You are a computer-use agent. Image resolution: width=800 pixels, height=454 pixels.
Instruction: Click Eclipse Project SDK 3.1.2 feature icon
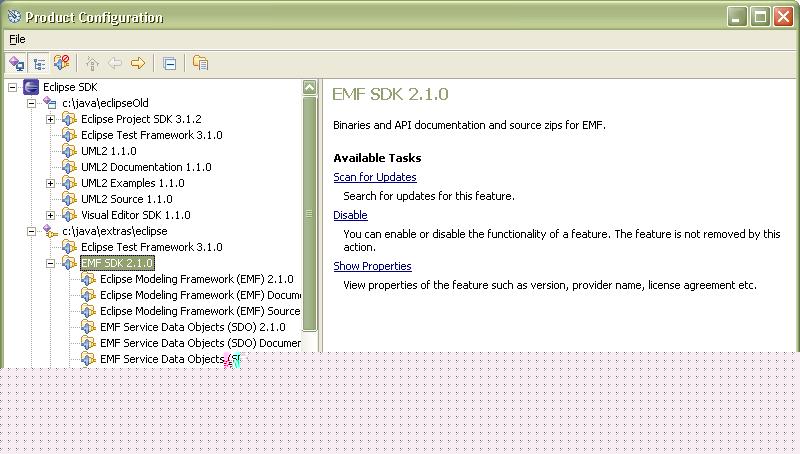pos(69,119)
